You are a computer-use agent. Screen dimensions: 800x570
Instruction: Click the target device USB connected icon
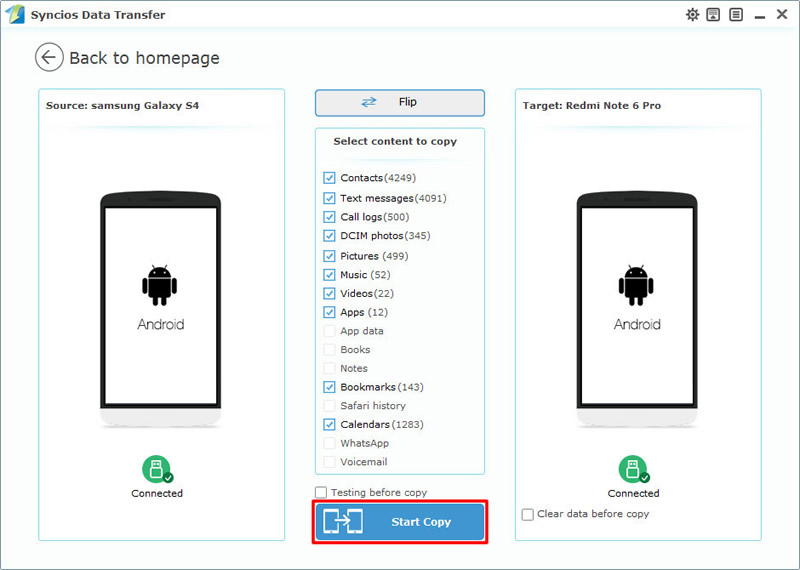tap(634, 469)
